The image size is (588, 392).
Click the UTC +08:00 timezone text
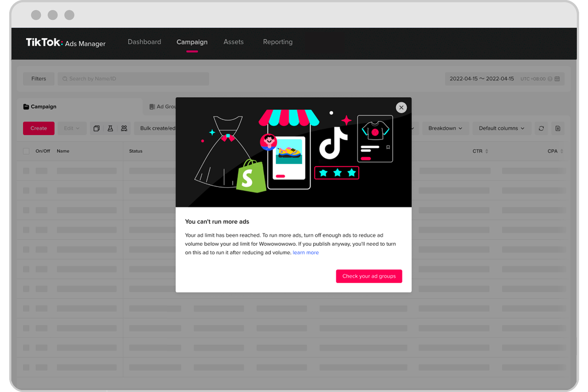point(533,79)
